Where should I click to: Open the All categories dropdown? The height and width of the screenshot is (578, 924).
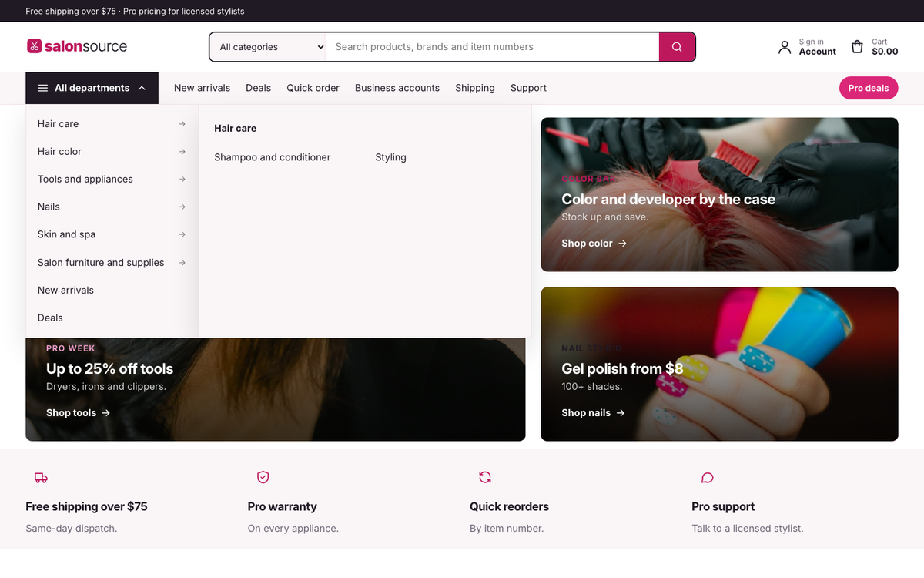point(268,47)
